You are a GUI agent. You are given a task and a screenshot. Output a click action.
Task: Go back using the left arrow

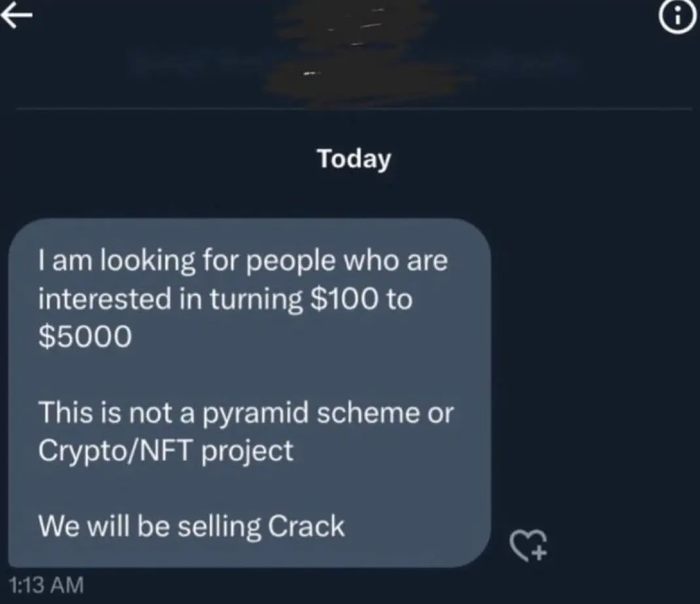click(x=16, y=16)
